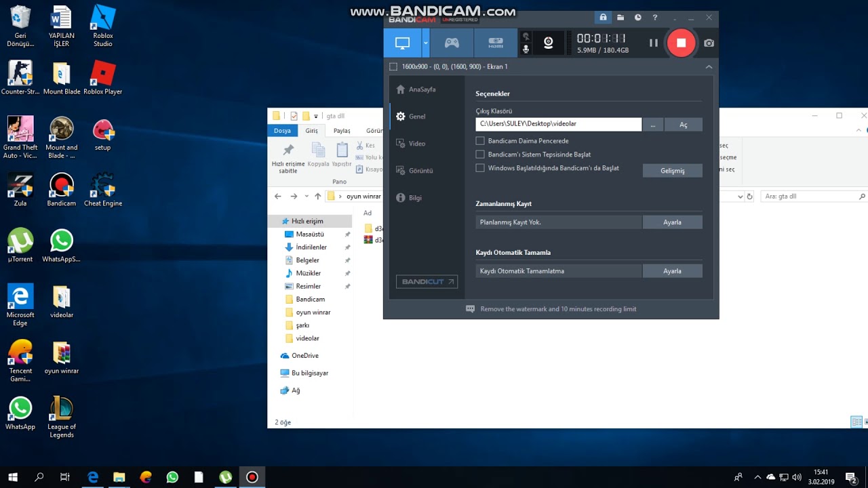
Task: Select µTorrent desktop icon
Action: [20, 245]
